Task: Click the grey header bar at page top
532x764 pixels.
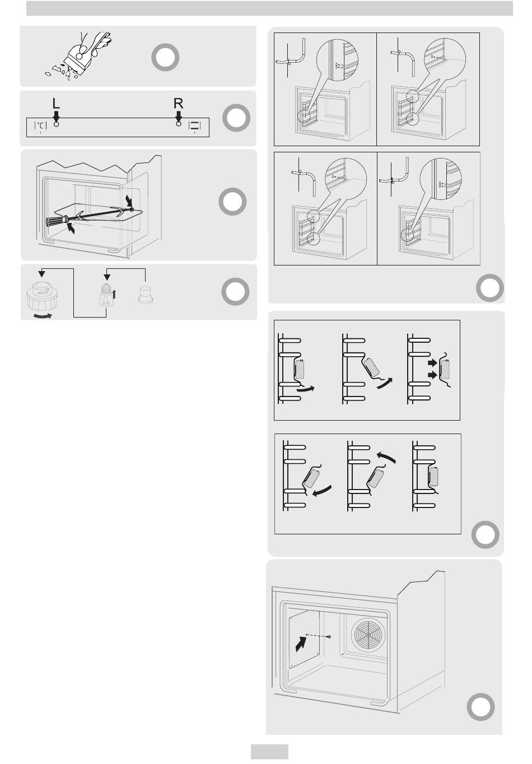Action: [x=269, y=8]
